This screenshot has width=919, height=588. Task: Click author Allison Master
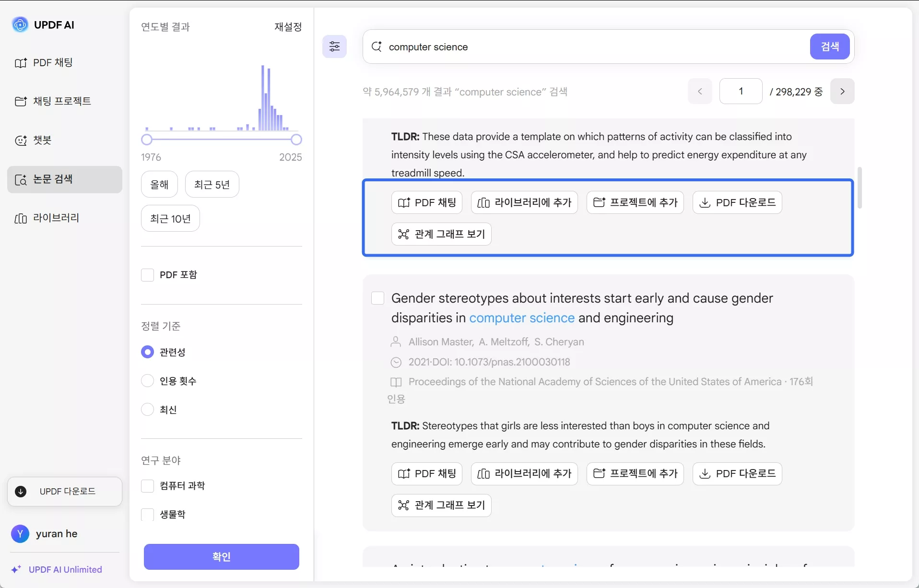[x=441, y=342]
